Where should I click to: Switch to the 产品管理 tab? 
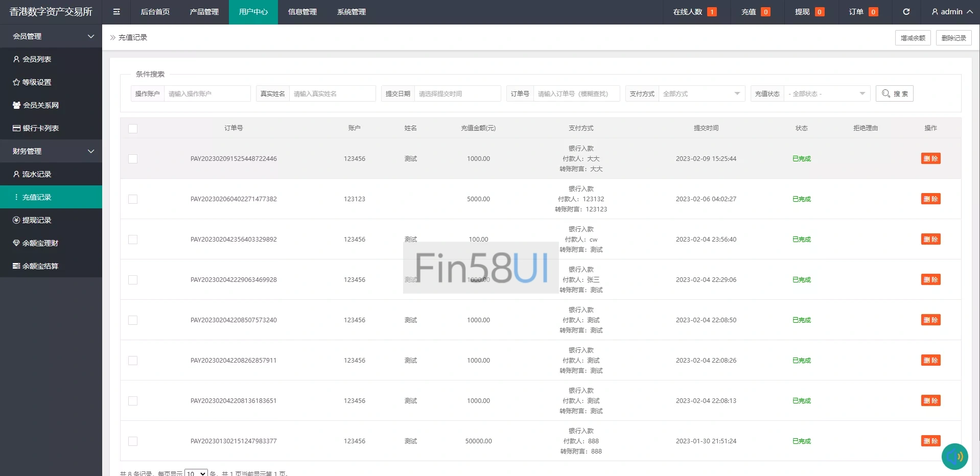pyautogui.click(x=204, y=12)
